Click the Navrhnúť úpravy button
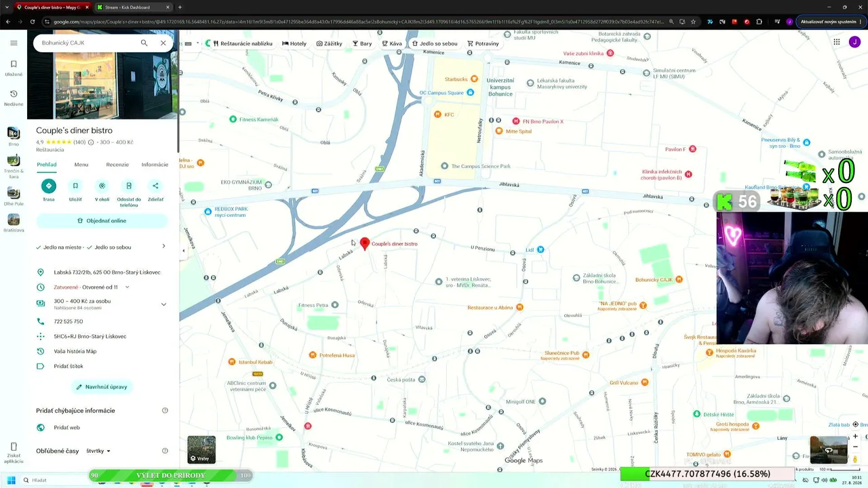 102,387
